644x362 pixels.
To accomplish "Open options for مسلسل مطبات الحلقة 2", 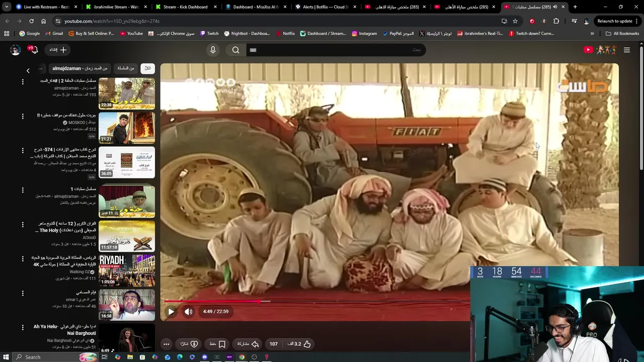I will click(x=23, y=81).
